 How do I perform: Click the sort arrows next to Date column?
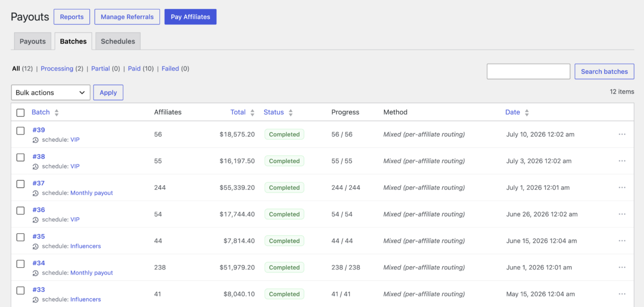527,112
